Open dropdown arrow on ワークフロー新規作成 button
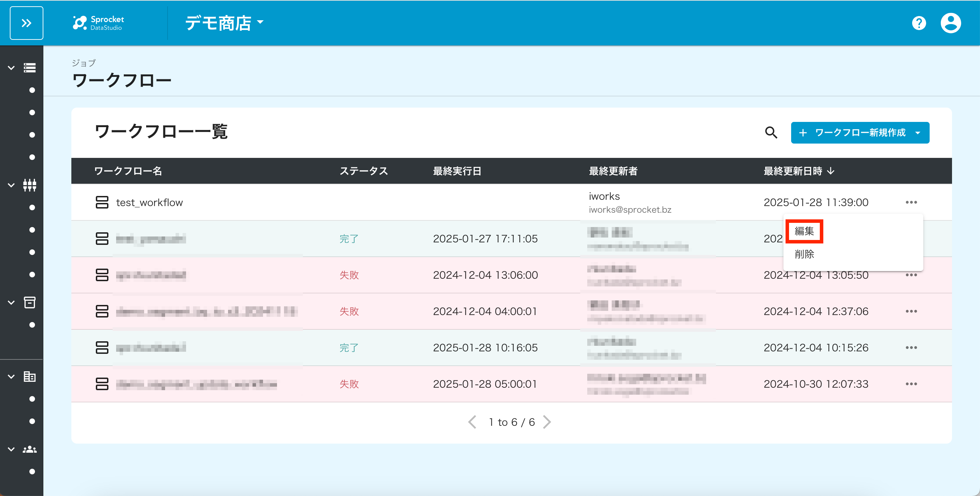Screen dimensions: 980x496 [x=918, y=133]
